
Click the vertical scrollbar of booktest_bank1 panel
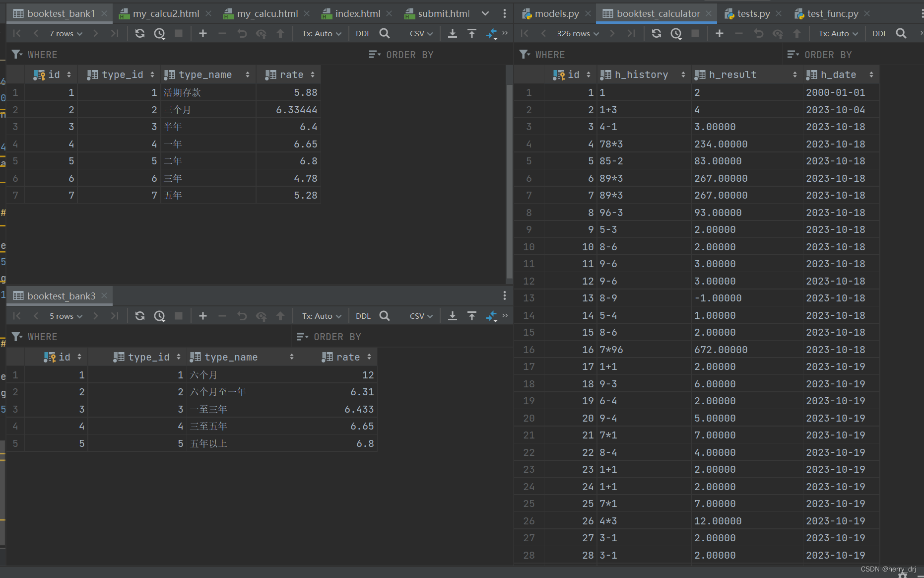509,181
